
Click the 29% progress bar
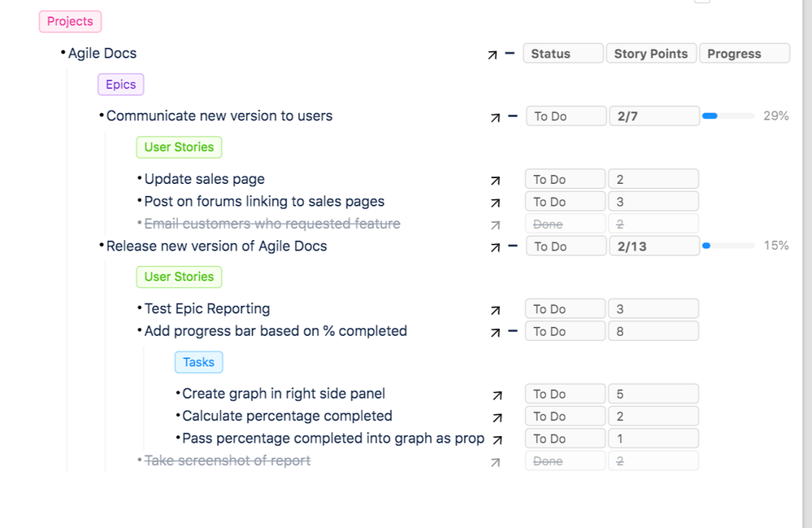(x=727, y=116)
